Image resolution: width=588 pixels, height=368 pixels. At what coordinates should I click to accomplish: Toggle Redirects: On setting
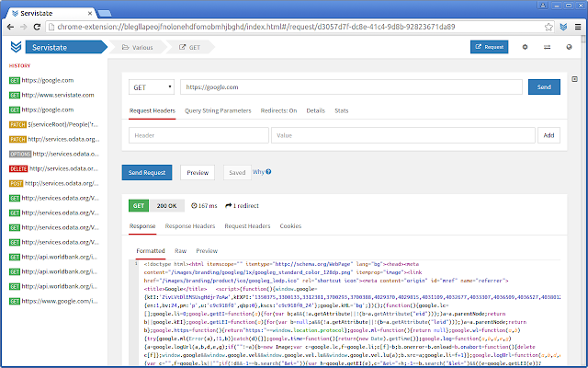click(278, 110)
